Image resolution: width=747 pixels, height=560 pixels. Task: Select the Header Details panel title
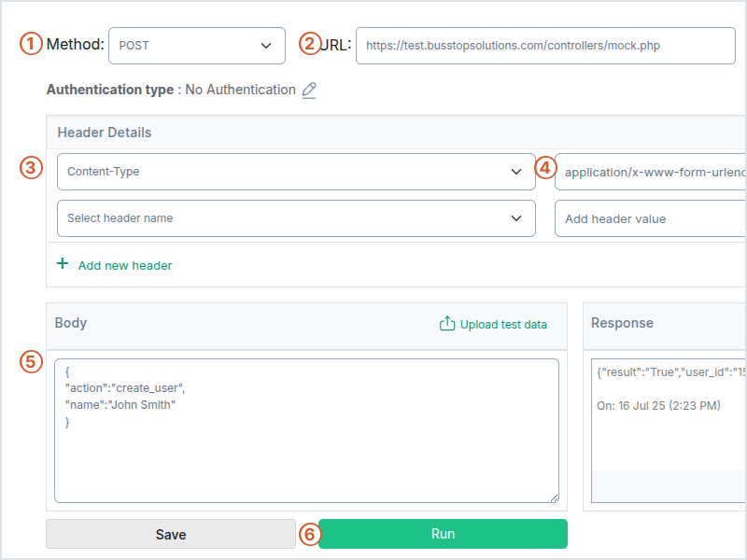106,132
